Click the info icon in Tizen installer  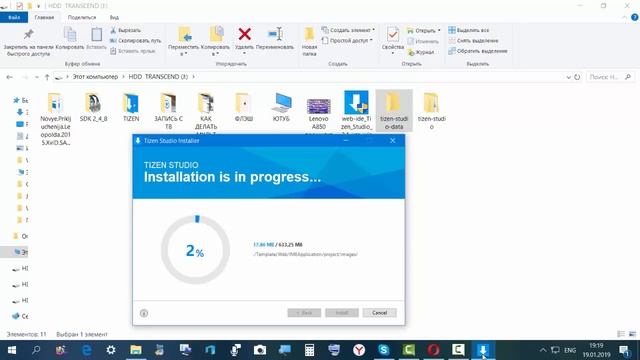(x=144, y=313)
